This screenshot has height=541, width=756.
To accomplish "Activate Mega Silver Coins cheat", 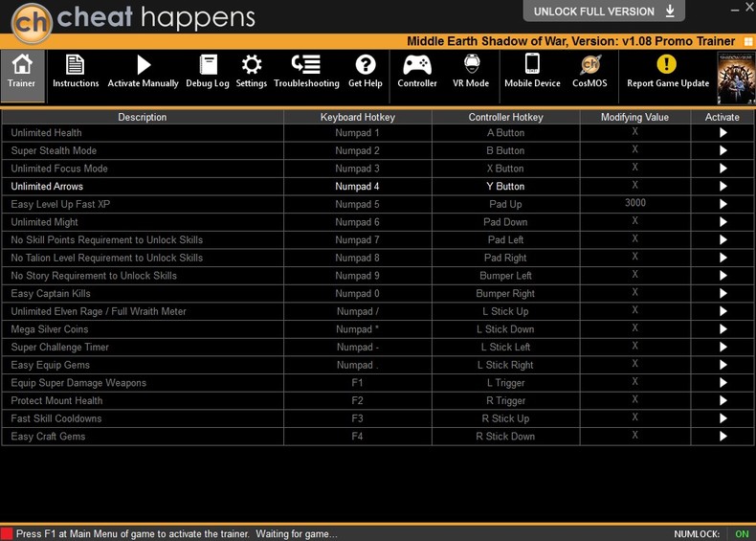I will point(723,329).
